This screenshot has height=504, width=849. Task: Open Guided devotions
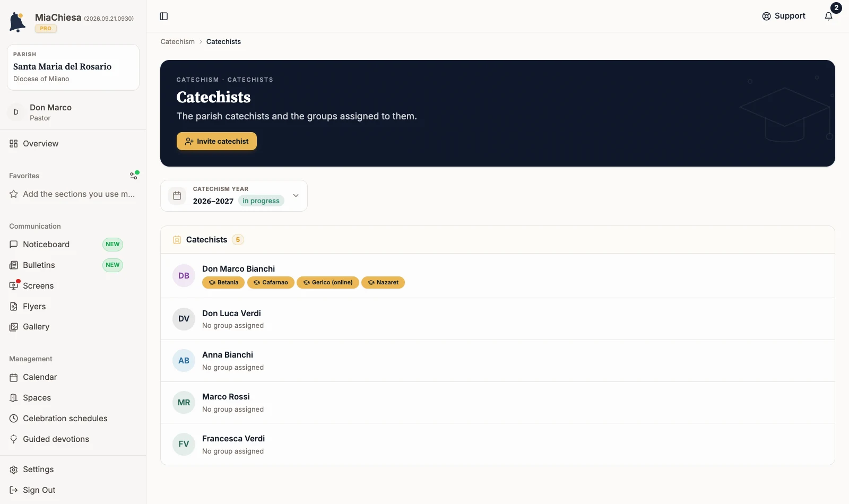tap(73, 439)
